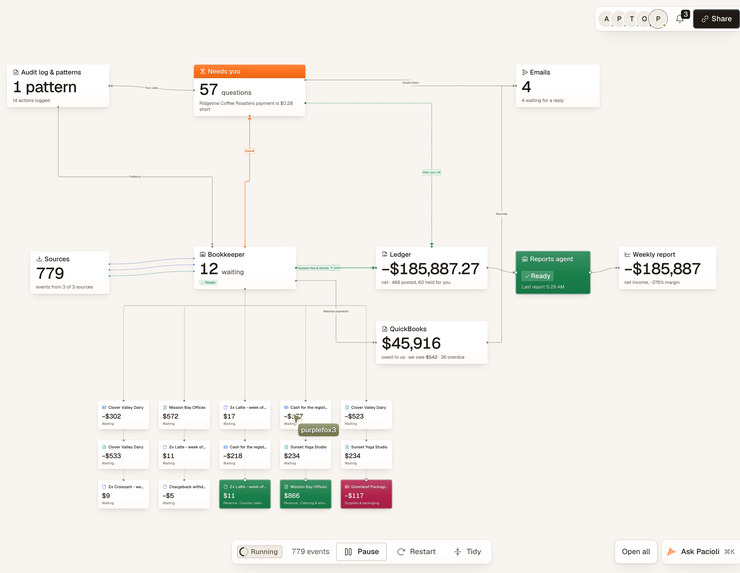740x573 pixels.
Task: Open the Clover Valley Dairy −$523 card
Action: [366, 415]
